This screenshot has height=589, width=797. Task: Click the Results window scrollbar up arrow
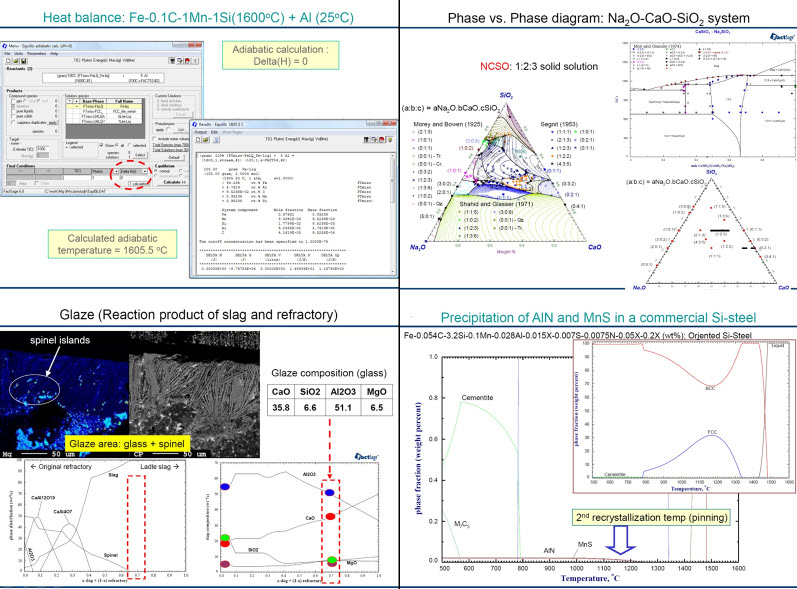(x=392, y=156)
